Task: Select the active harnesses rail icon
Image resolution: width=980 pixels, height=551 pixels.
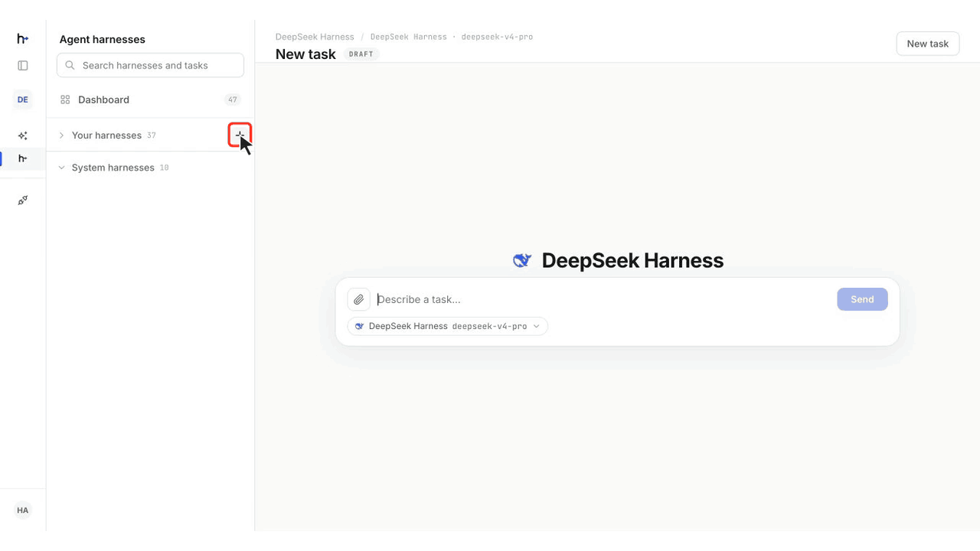Action: [23, 158]
